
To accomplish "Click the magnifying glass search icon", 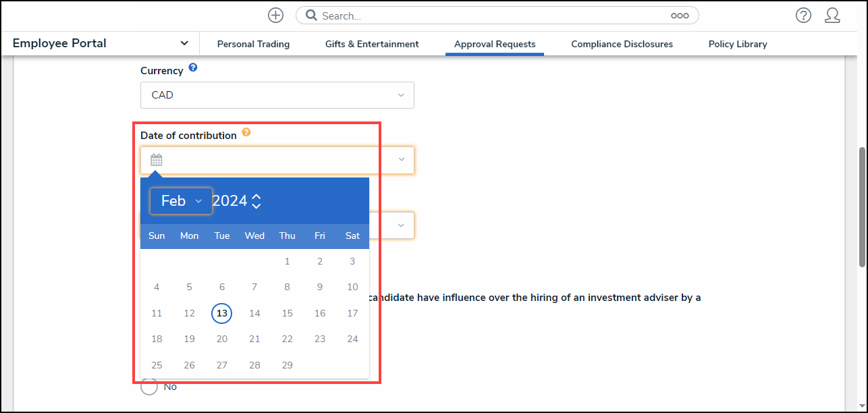I will click(x=310, y=15).
